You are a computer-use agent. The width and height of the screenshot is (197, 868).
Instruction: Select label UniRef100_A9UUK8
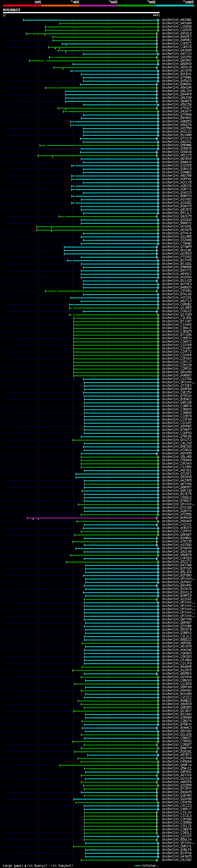click(176, 521)
